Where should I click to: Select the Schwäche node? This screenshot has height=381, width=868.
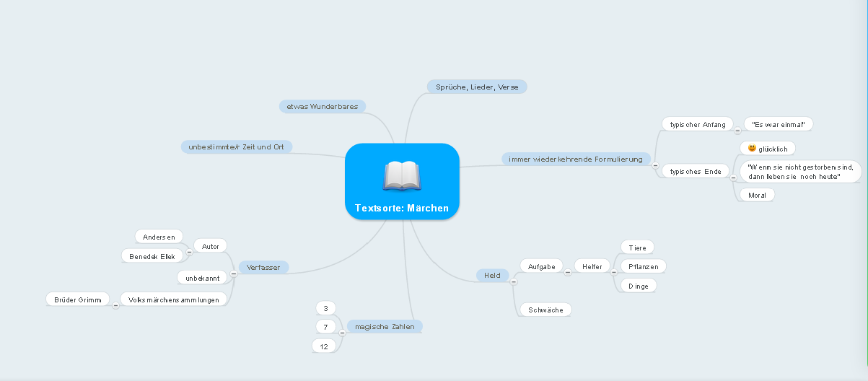pyautogui.click(x=545, y=310)
